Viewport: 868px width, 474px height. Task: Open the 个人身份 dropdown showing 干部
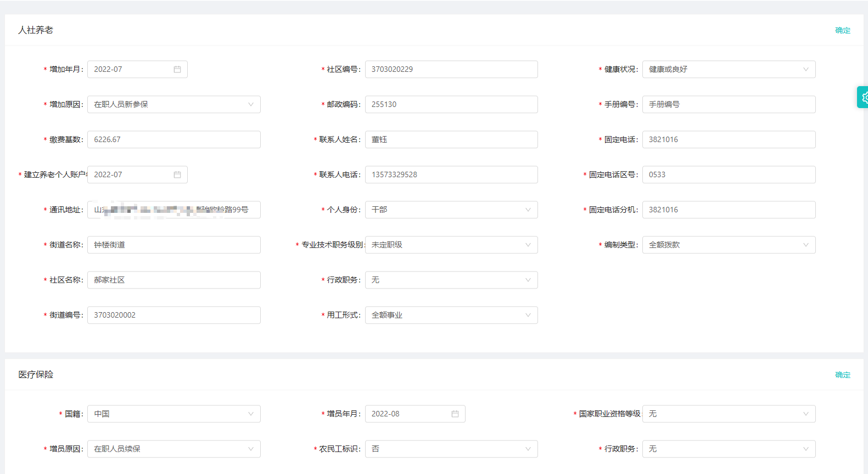(x=451, y=210)
